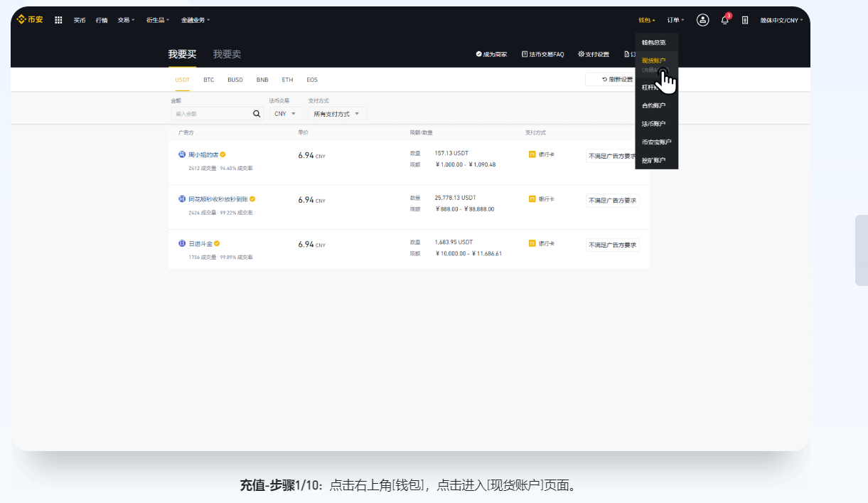Open the 法币交易FAQ link
The width and height of the screenshot is (868, 503).
click(x=542, y=54)
